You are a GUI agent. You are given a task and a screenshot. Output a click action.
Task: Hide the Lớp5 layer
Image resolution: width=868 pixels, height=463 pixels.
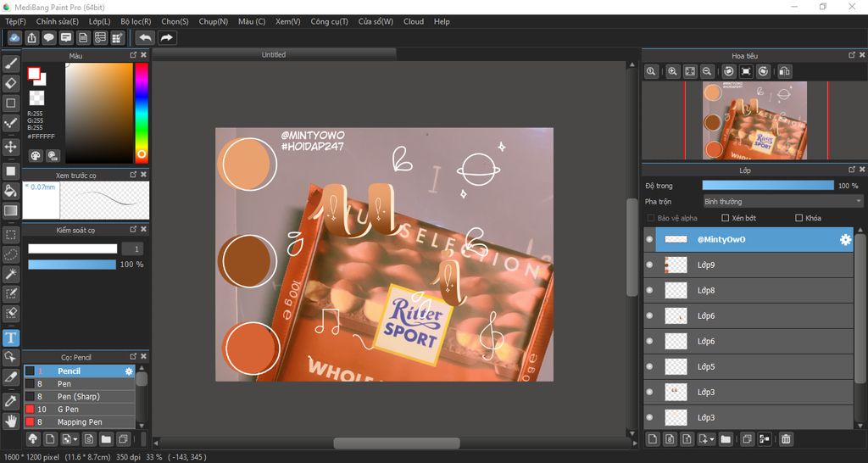tap(650, 366)
